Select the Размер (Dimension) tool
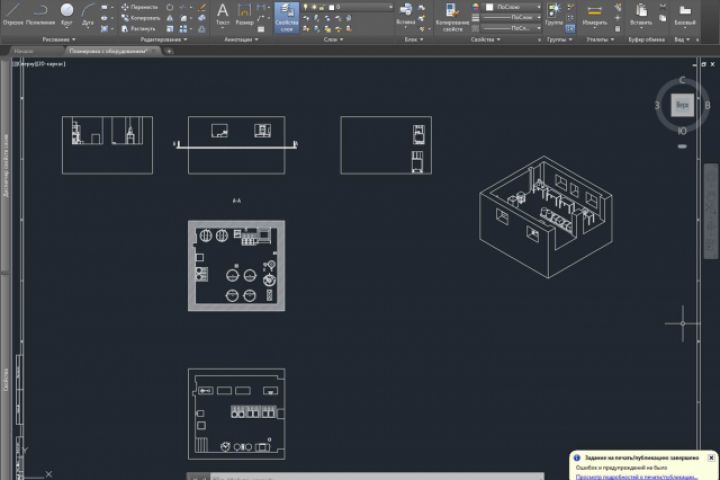720x480 pixels. pos(244,14)
